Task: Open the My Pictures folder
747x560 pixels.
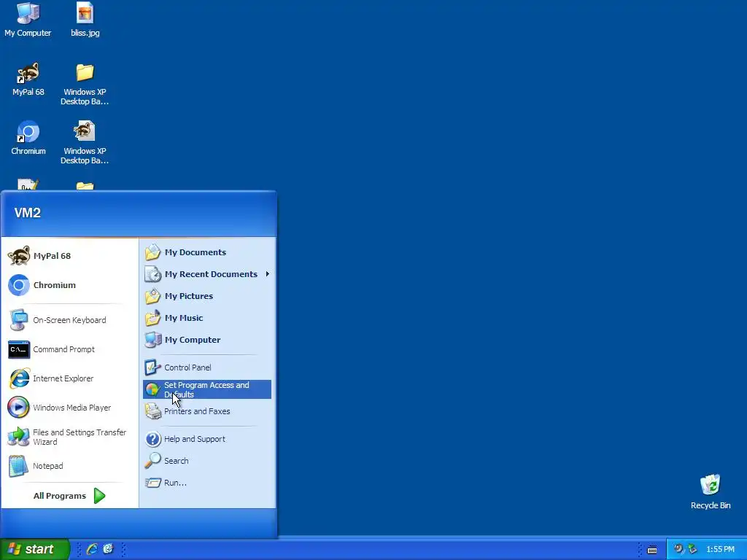Action: coord(207,296)
